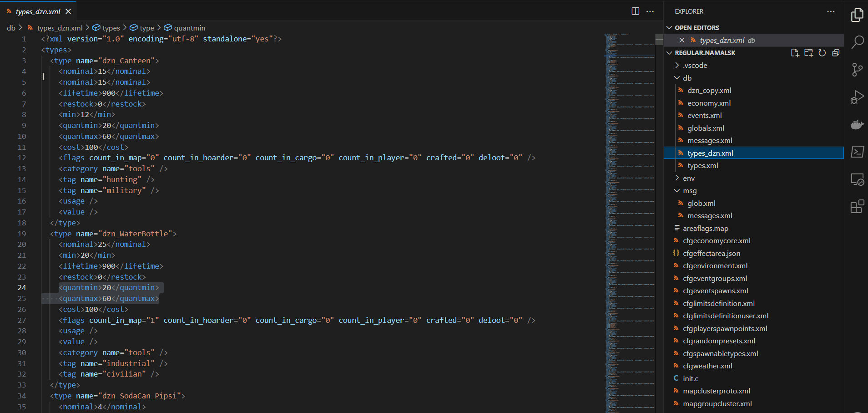Collapse all folders in Explorer
Viewport: 868px width, 413px height.
tap(836, 53)
